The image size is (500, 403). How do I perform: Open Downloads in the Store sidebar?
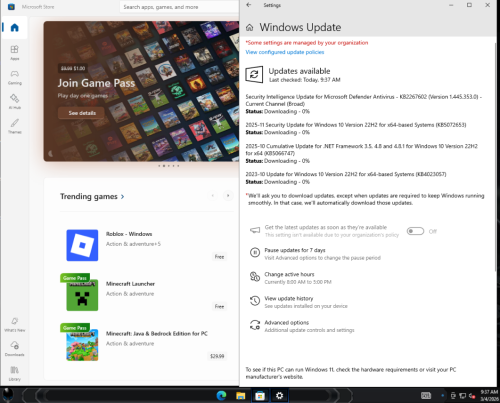(14, 349)
